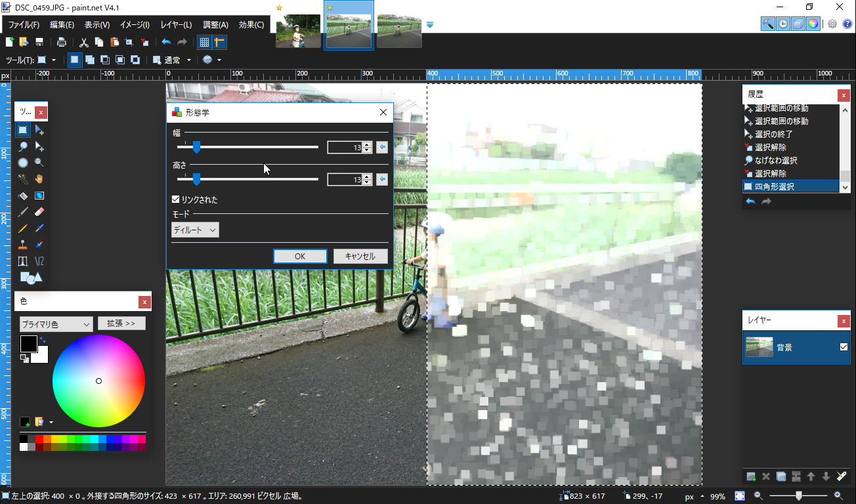Open the ツール tool chooser dropdown
The height and width of the screenshot is (504, 856).
[x=47, y=60]
